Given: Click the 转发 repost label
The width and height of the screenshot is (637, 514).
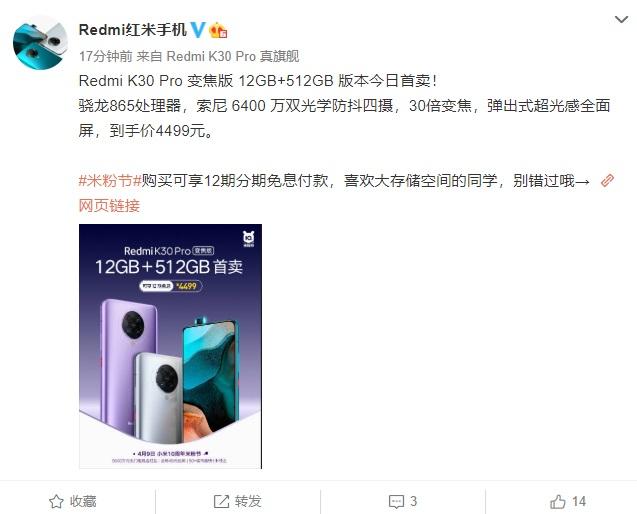Looking at the screenshot, I should (x=248, y=501).
